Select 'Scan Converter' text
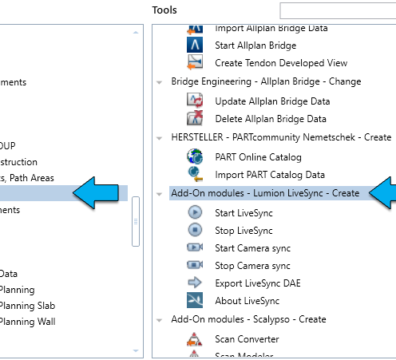Viewport: 396px width, 360px height. click(247, 339)
